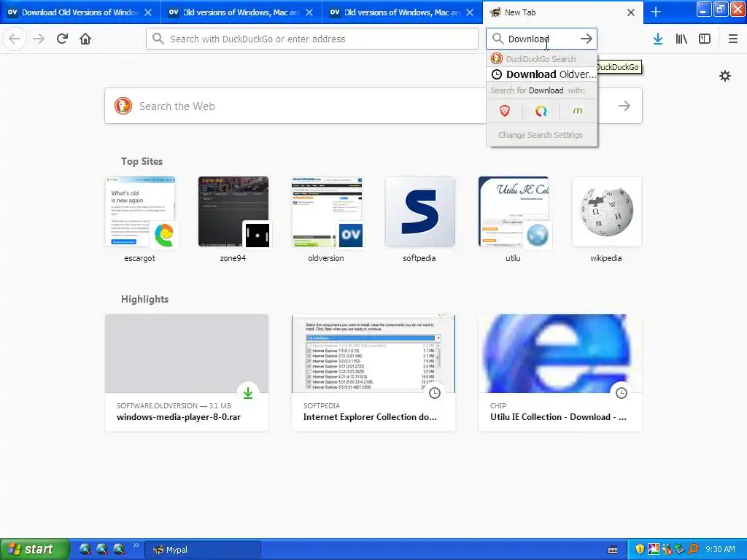Reload the current page
This screenshot has width=747, height=560.
(x=62, y=39)
